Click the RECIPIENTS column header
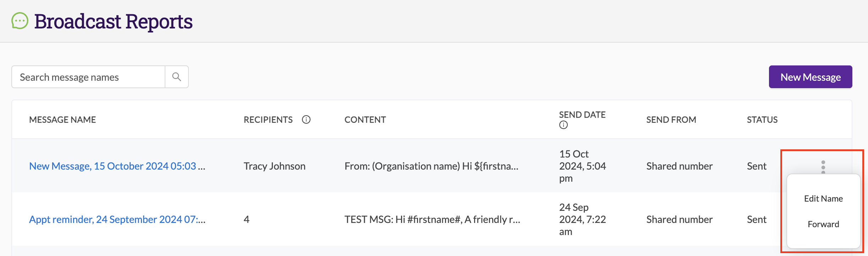 [x=268, y=120]
